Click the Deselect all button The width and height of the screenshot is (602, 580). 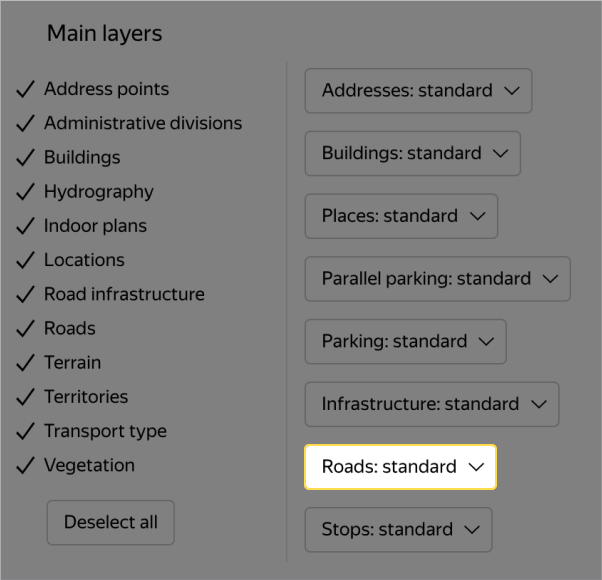[111, 522]
